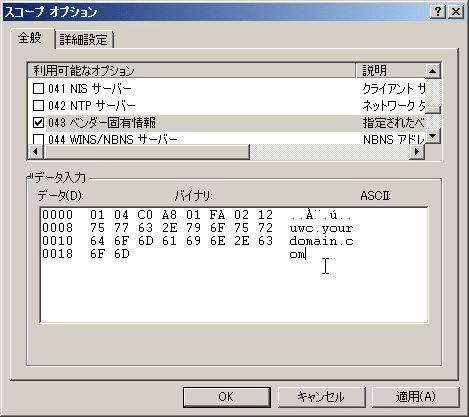Image resolution: width=469 pixels, height=417 pixels.
Task: Confirm with the OK button
Action: point(226,397)
